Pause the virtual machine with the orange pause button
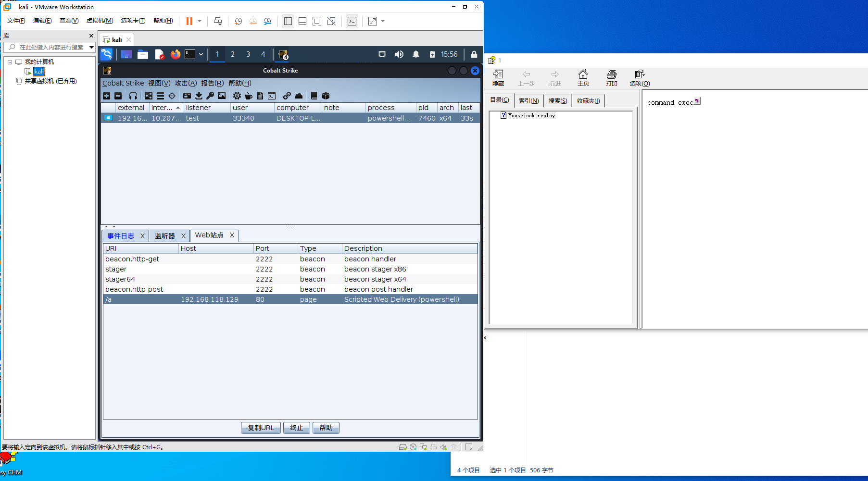Screen dimensions: 868x481 [x=189, y=21]
